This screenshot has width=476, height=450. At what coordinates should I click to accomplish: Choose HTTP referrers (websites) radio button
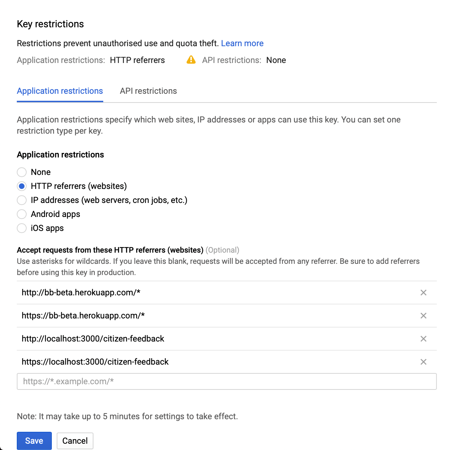tap(22, 186)
